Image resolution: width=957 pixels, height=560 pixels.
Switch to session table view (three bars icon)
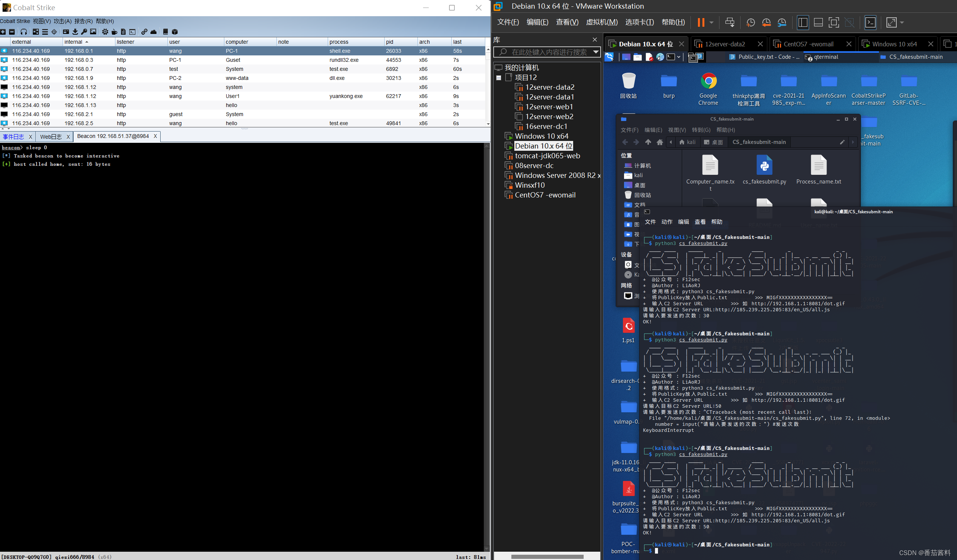[x=45, y=32]
